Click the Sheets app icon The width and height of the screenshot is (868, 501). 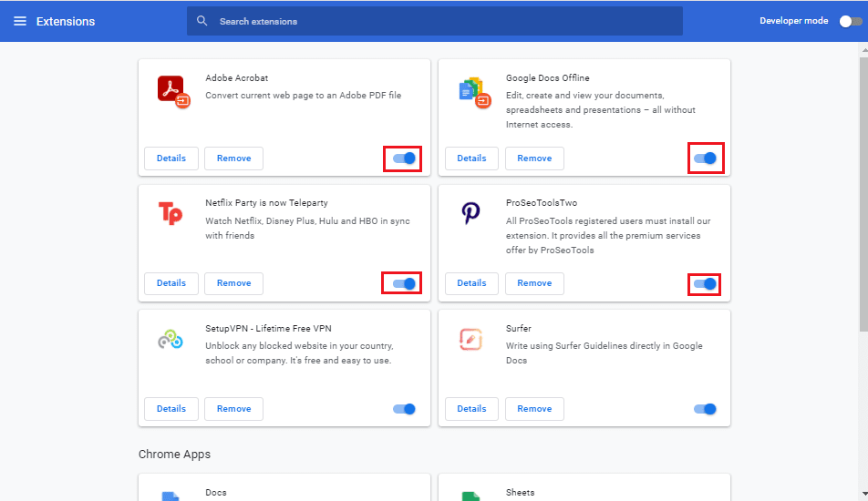tap(470, 496)
